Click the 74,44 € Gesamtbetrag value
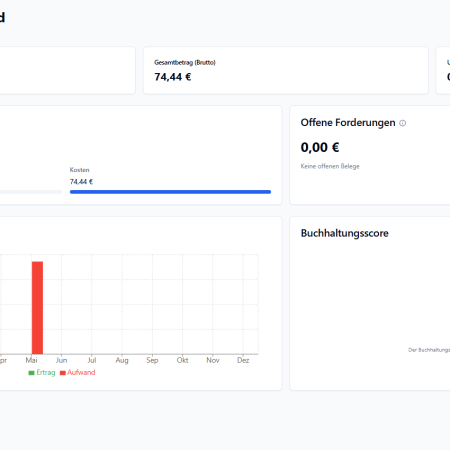Screen dimensions: 450x450 [x=173, y=77]
